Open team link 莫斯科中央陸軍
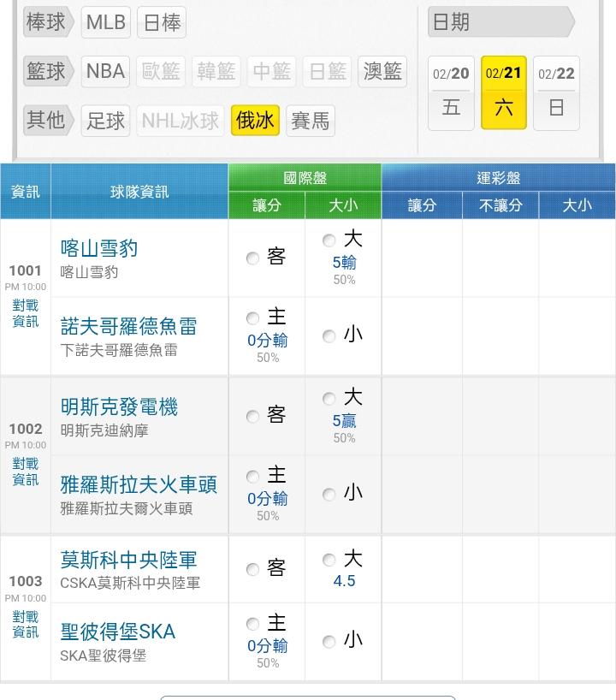 [x=128, y=560]
